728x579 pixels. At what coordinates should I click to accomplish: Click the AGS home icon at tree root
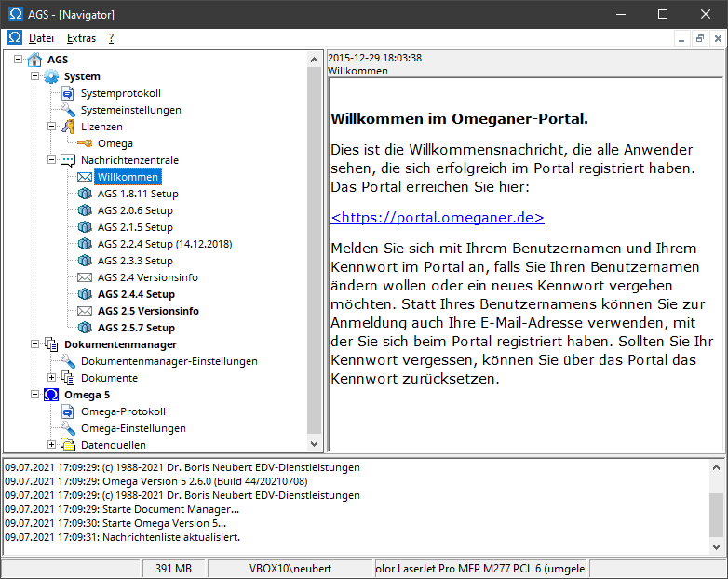(34, 60)
